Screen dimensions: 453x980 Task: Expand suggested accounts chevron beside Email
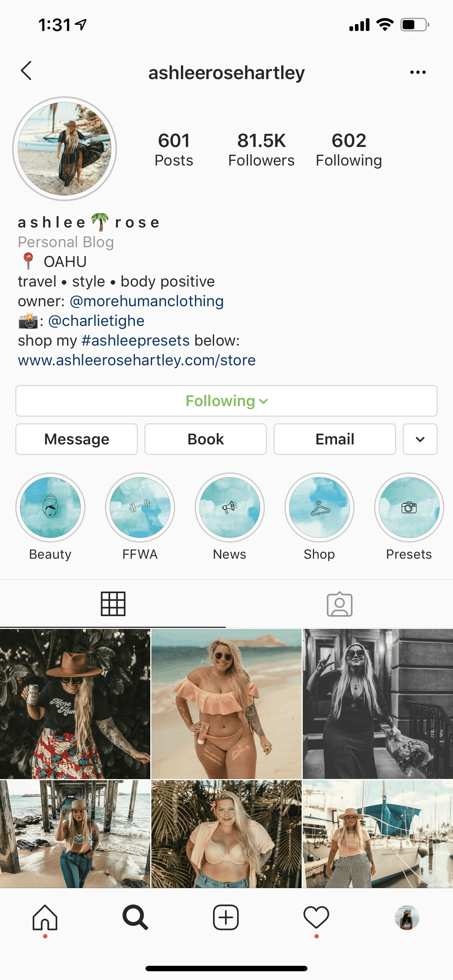click(x=420, y=439)
